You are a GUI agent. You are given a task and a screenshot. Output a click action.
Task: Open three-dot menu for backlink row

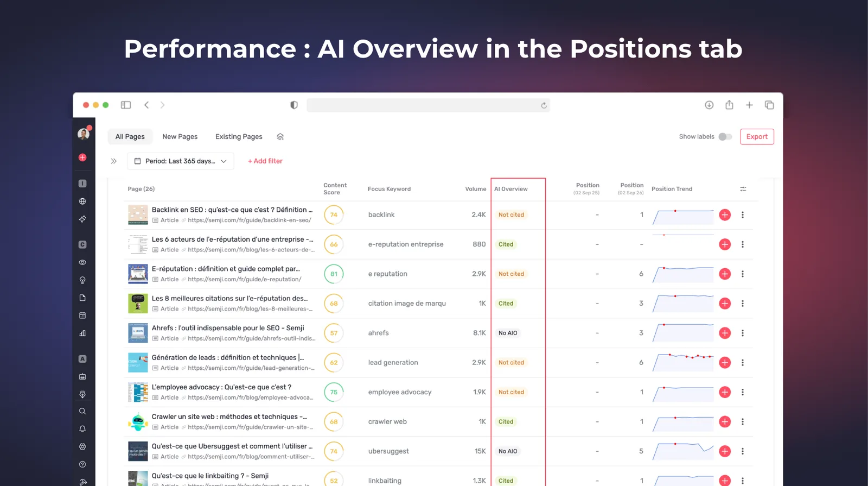743,215
